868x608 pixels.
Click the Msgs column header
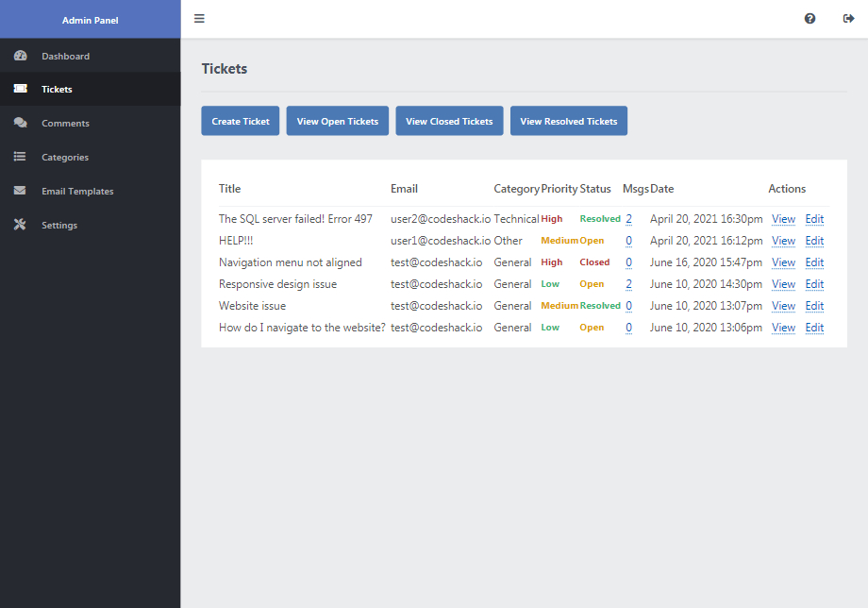click(x=636, y=189)
